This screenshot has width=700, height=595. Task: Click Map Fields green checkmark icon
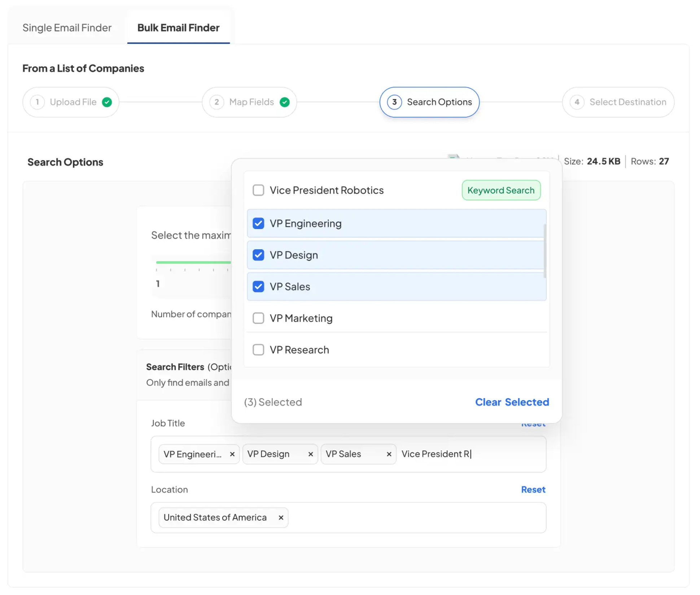click(284, 102)
